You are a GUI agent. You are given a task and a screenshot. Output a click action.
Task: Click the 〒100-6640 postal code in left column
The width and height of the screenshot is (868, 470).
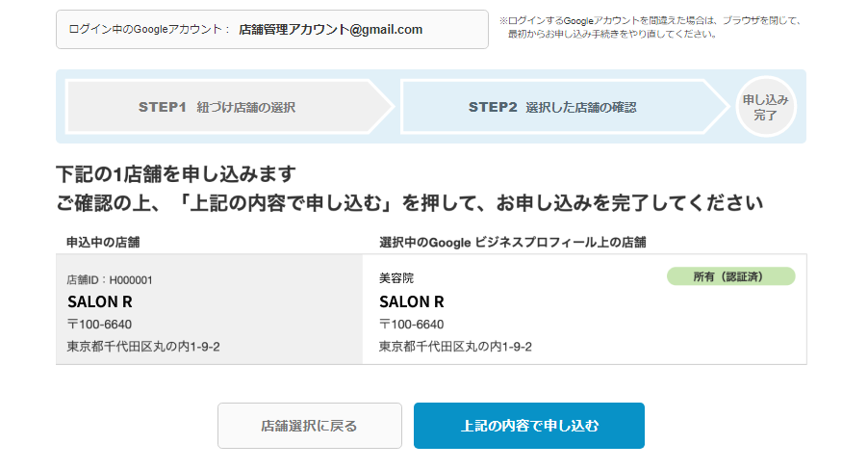pos(99,324)
